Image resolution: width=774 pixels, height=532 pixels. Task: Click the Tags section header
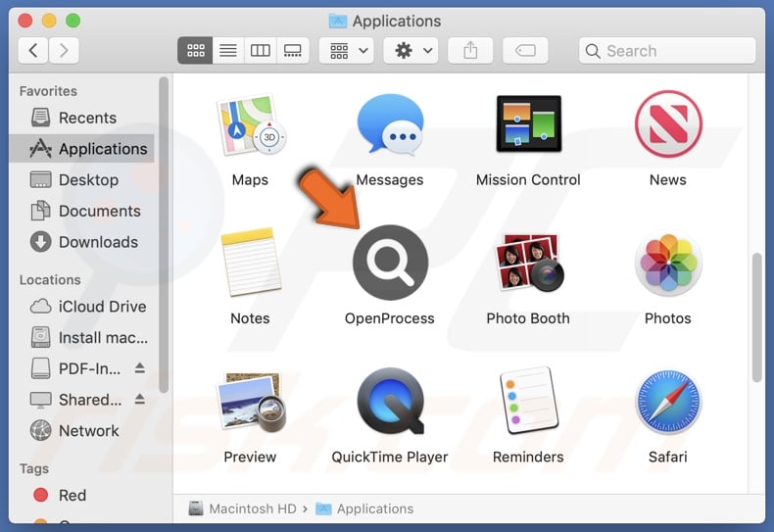(34, 468)
